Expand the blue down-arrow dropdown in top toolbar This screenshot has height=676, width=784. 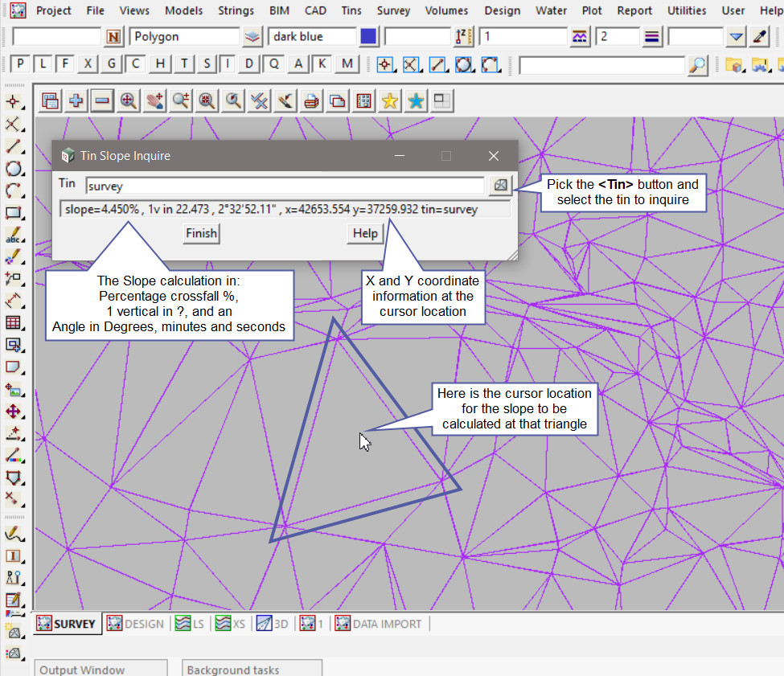(x=737, y=37)
